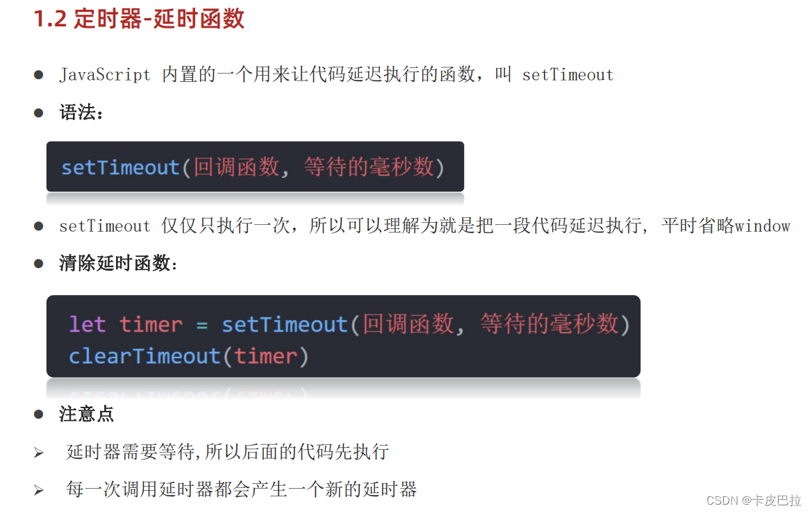Click the timer variable after let

tap(151, 325)
